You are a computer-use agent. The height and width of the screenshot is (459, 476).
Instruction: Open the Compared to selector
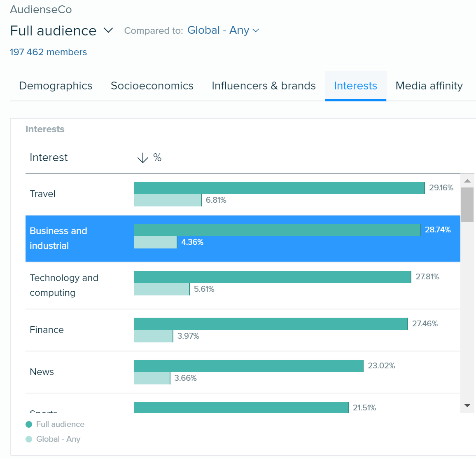coord(153,30)
